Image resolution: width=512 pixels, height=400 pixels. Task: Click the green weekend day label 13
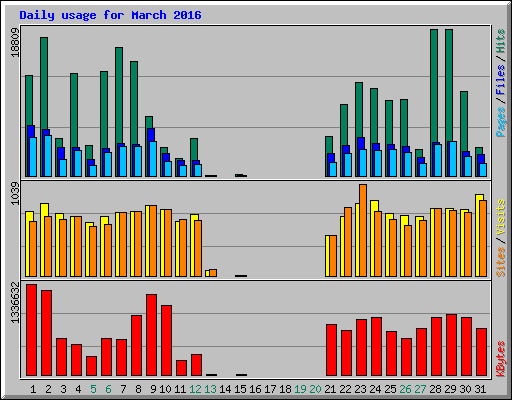(x=210, y=389)
